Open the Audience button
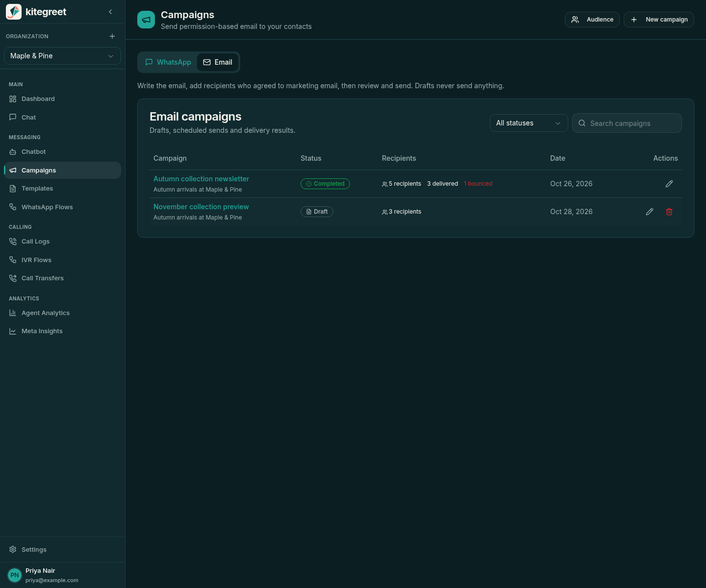 592,20
